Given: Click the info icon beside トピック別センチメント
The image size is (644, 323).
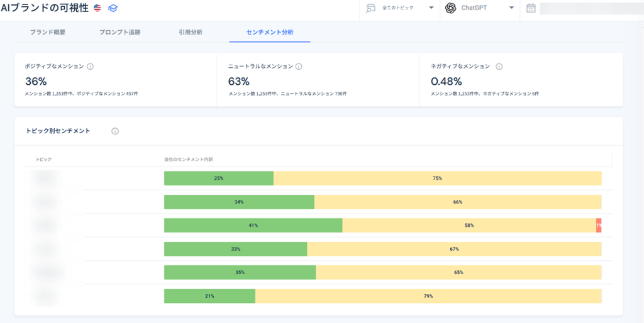Looking at the screenshot, I should tap(115, 131).
